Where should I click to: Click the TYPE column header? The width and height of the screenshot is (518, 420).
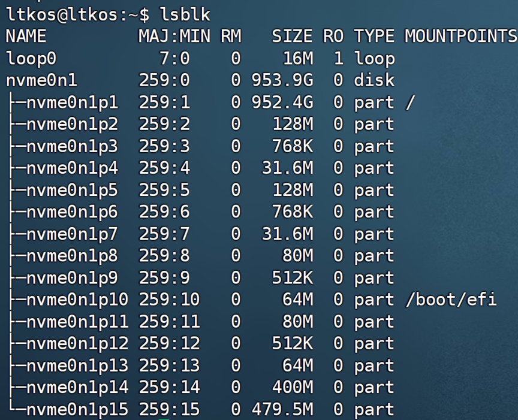click(x=374, y=37)
